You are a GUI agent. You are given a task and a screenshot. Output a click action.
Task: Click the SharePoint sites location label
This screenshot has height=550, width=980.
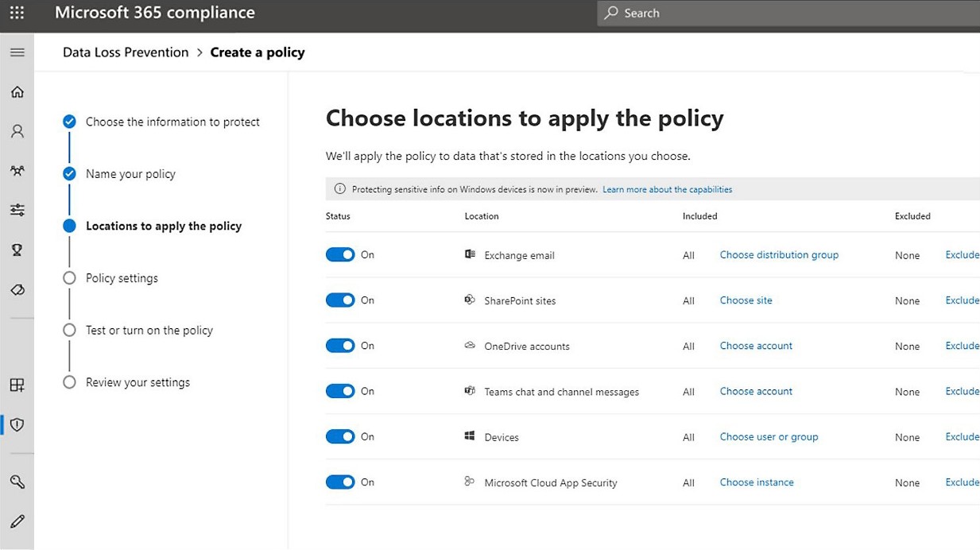pyautogui.click(x=521, y=300)
